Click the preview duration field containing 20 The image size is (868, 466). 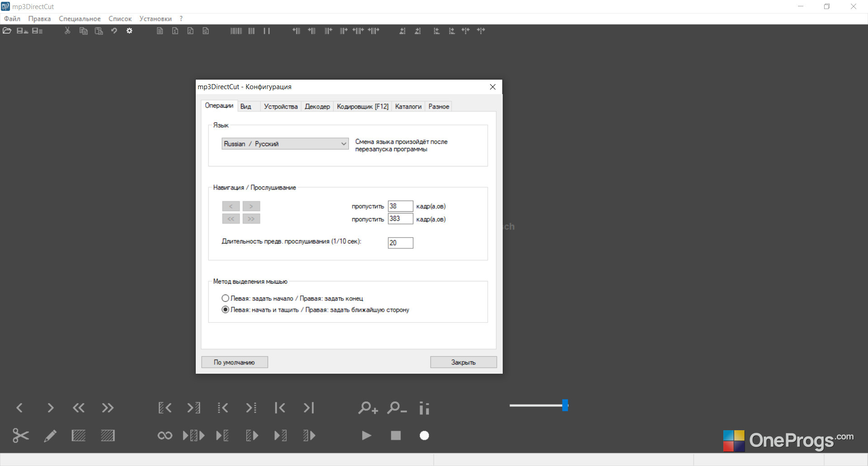401,243
